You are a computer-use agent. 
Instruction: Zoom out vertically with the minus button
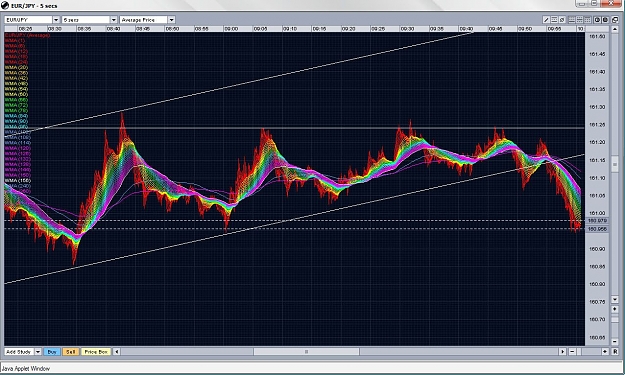615,342
